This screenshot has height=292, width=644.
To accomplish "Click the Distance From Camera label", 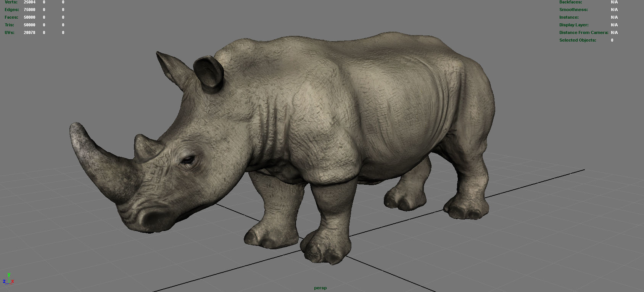I will (584, 32).
